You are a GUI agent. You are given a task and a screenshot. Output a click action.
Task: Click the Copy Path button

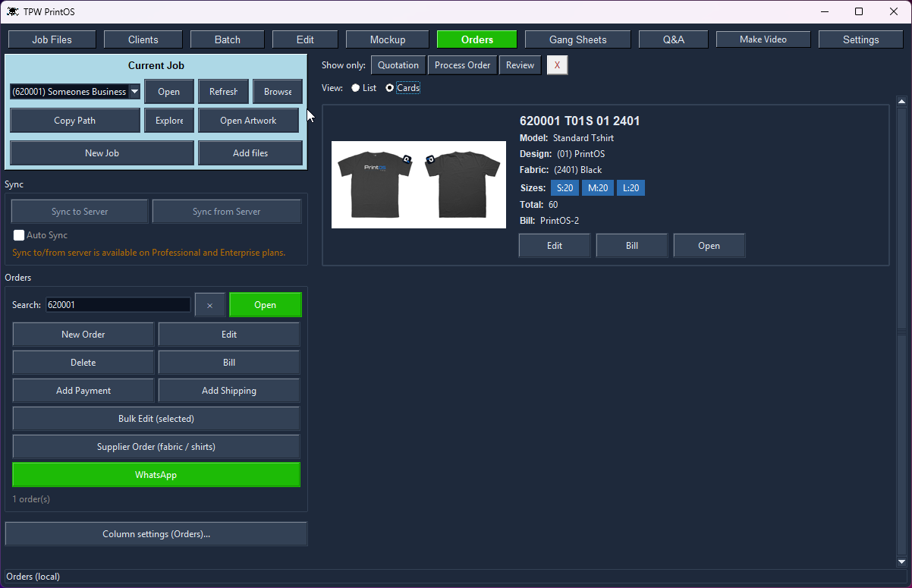(75, 121)
